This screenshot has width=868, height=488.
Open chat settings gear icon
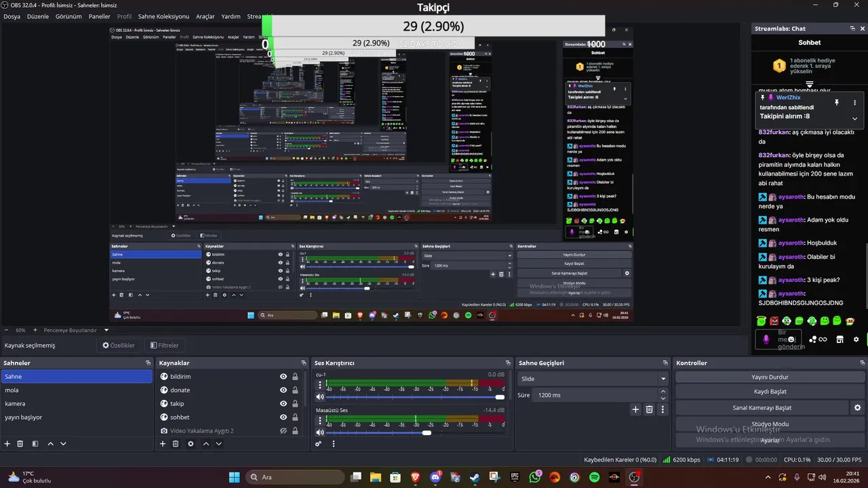[x=856, y=339]
